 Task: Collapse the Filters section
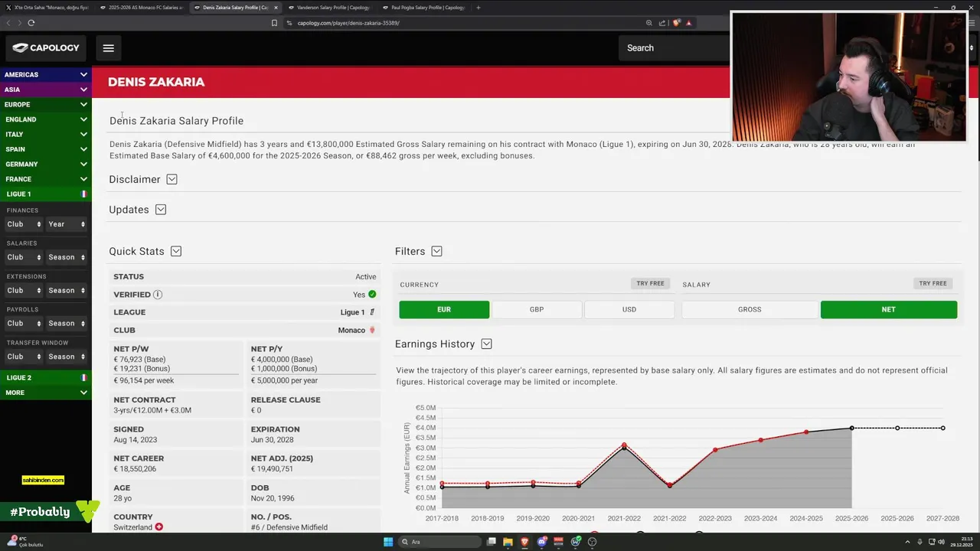(x=436, y=251)
